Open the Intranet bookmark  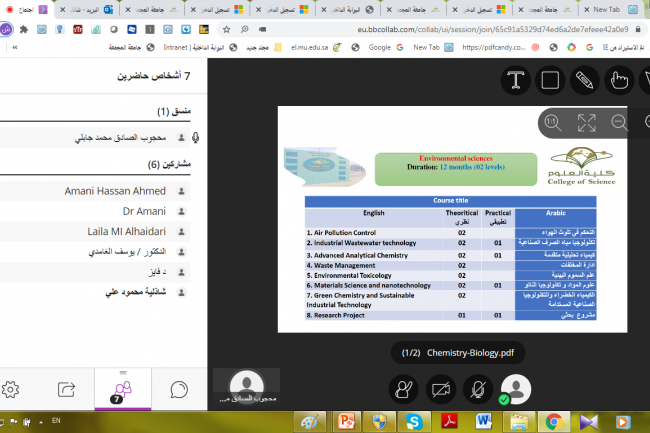(x=201, y=48)
